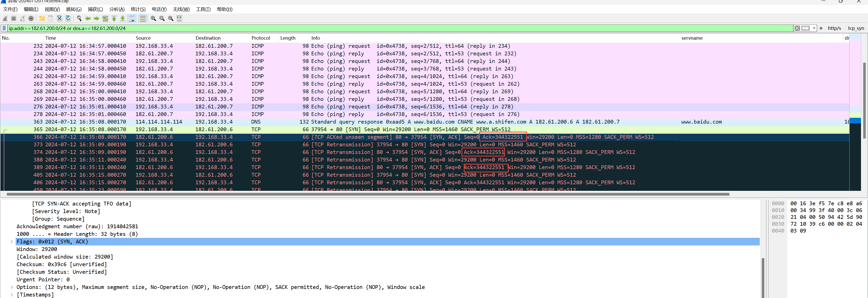This screenshot has height=298, width=868.
Task: Toggle auto-scroll during live capture
Action: coord(132,18)
